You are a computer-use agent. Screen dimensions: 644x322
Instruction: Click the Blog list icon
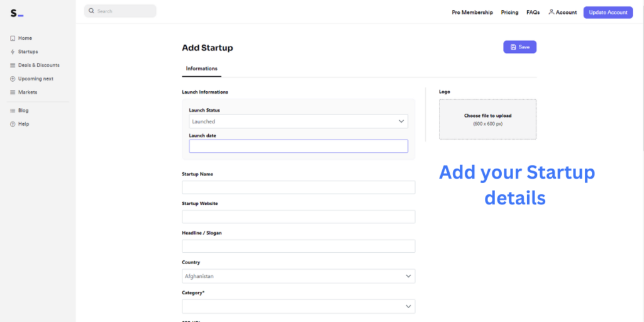click(x=13, y=111)
